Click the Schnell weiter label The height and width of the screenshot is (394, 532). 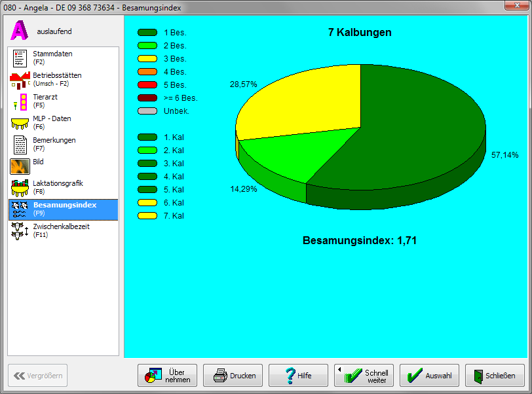point(377,376)
